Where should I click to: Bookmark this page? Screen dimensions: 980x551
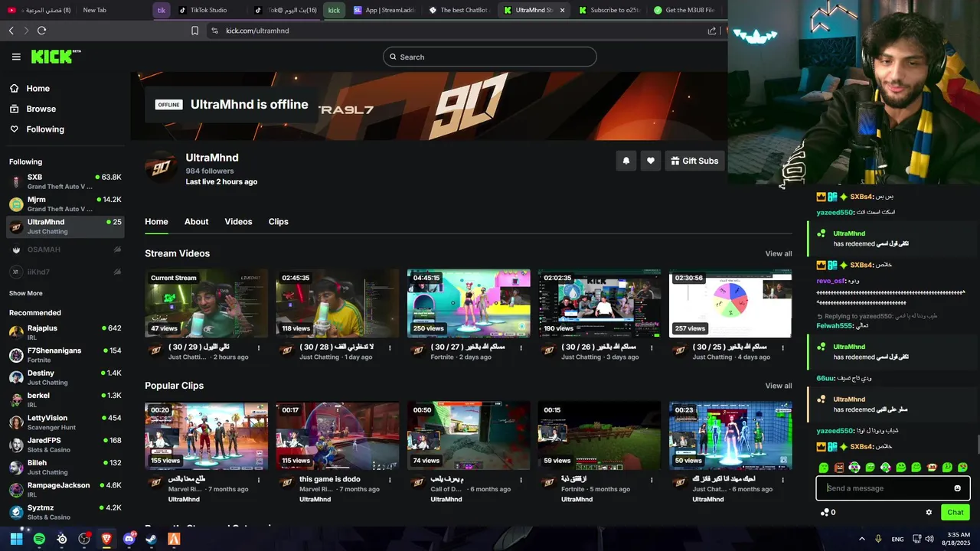(194, 31)
